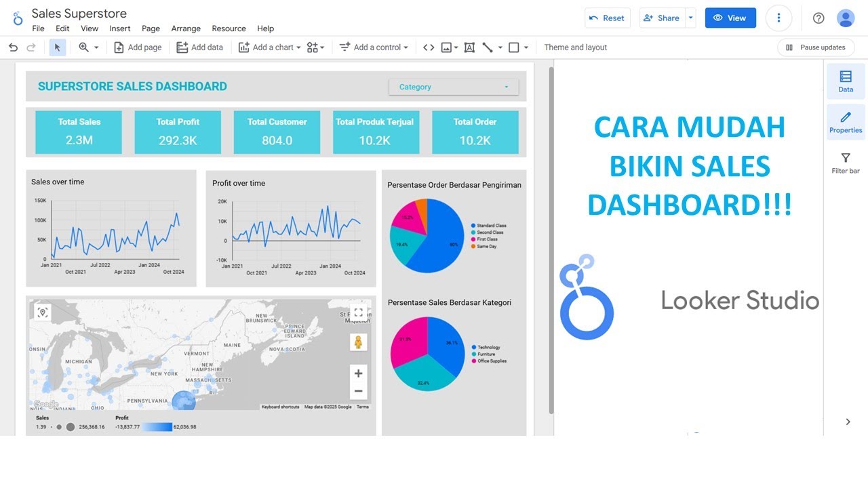
Task: Open the Edit menu
Action: pyautogui.click(x=62, y=28)
